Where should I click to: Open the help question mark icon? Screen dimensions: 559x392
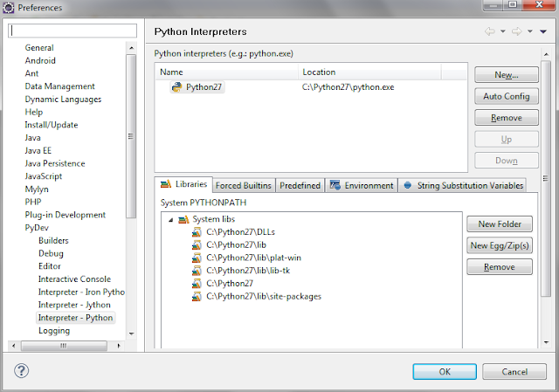[21, 371]
